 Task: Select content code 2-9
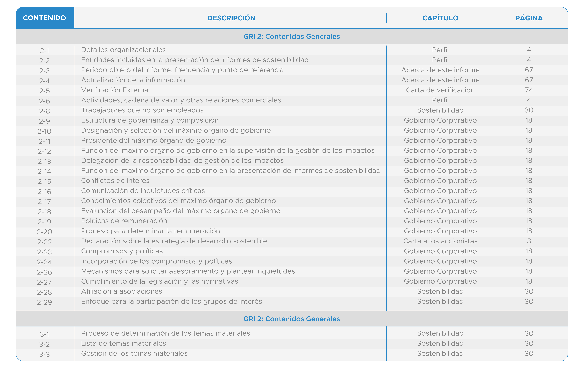point(45,121)
